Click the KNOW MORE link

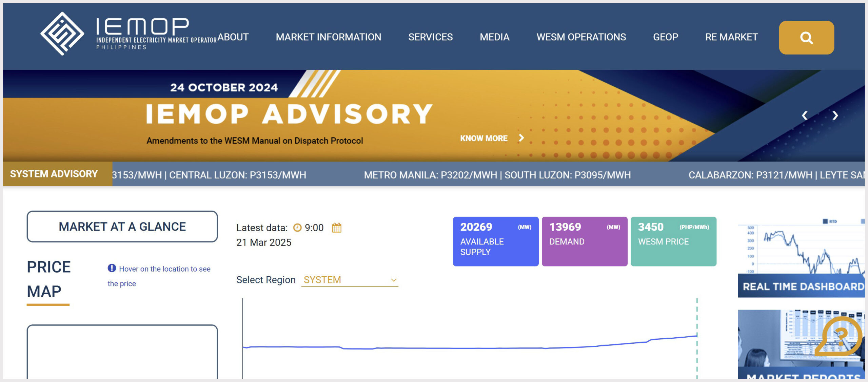(x=484, y=138)
